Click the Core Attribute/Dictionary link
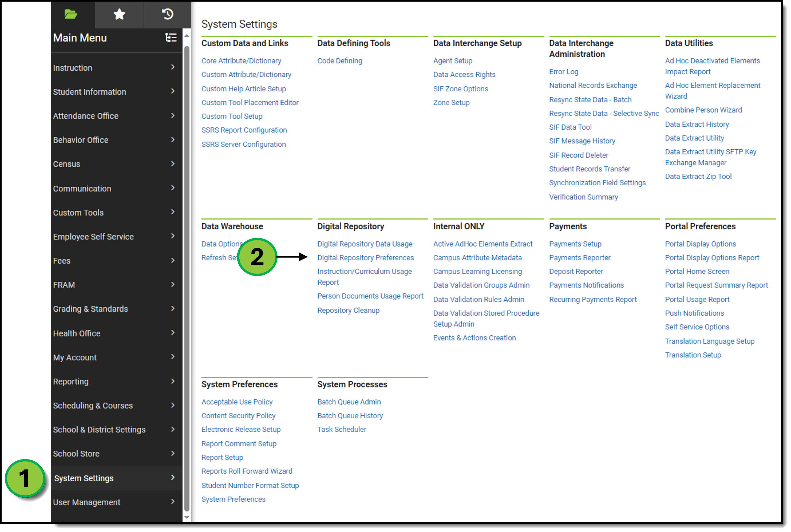The height and width of the screenshot is (532, 791). point(242,61)
